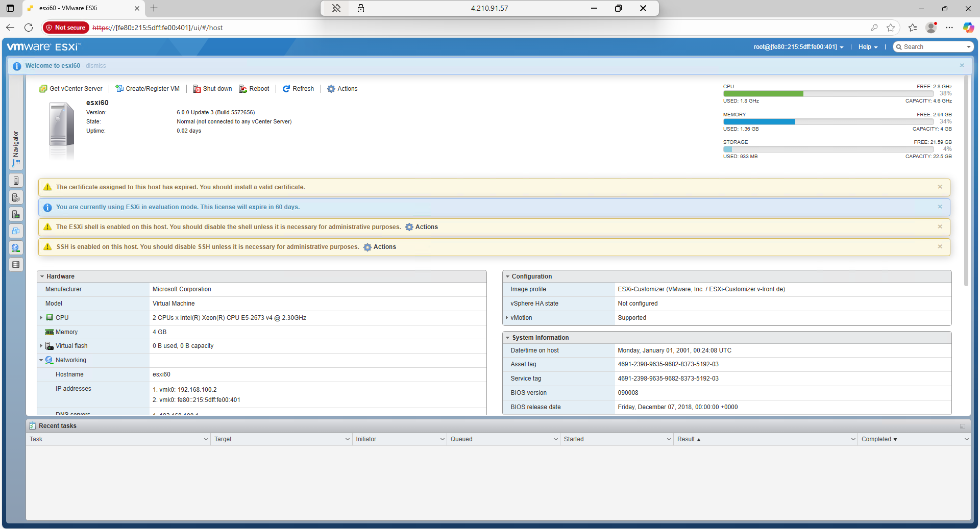
Task: Click the esxi60 server image
Action: 62,131
